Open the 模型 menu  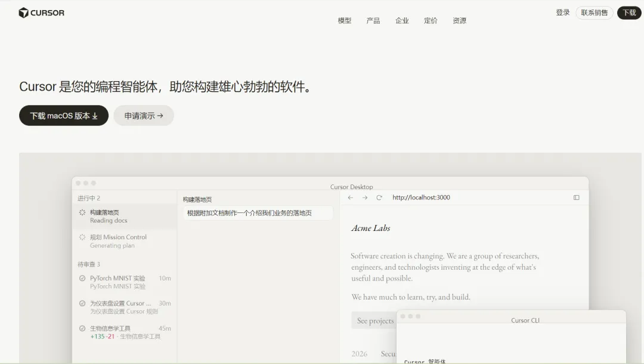[344, 20]
